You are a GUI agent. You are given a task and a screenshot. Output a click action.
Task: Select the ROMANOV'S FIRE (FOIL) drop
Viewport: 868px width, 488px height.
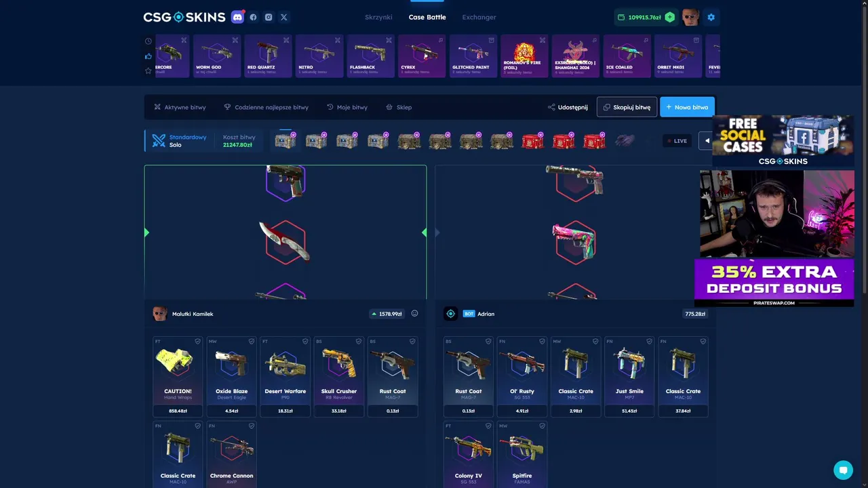(524, 56)
